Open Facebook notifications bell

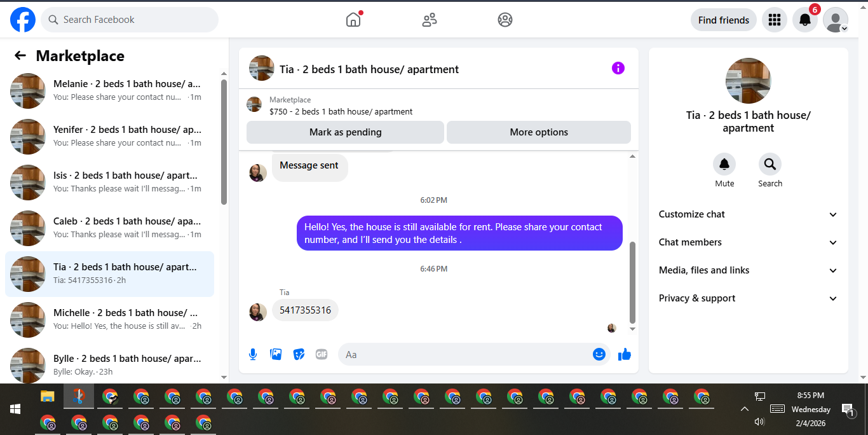804,20
